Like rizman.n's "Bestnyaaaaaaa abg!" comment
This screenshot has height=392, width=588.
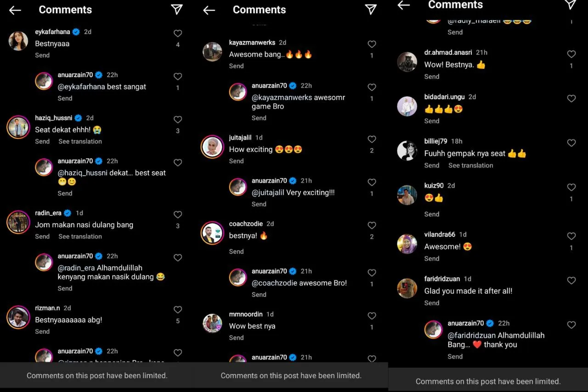tap(178, 310)
